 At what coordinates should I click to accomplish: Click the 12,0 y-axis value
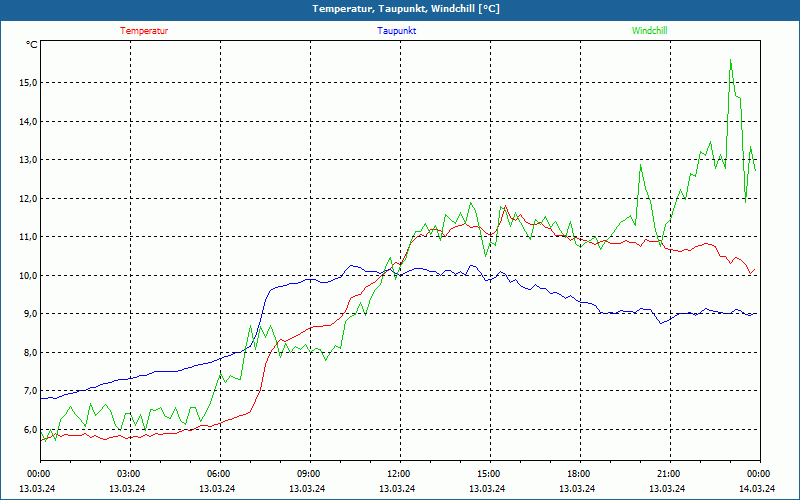click(29, 198)
